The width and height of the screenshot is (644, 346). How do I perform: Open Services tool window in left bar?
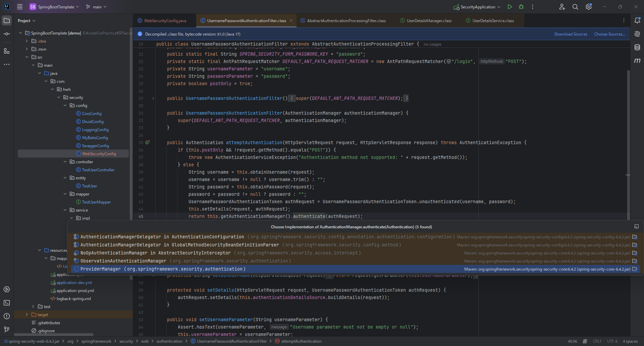[7, 289]
